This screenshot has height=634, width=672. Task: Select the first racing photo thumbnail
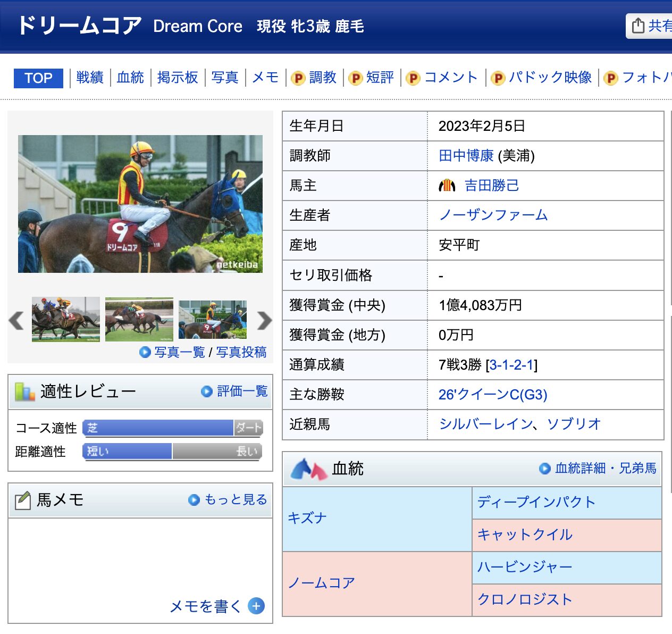[x=66, y=319]
